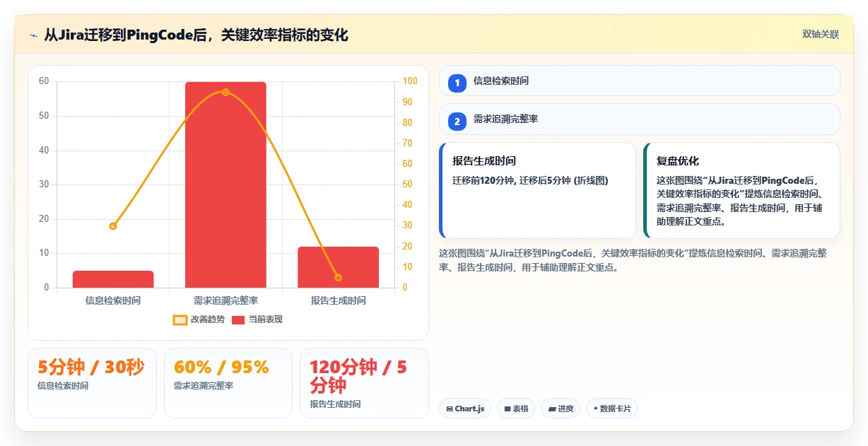The height and width of the screenshot is (446, 868).
Task: Click right-axis value 100
Action: [x=410, y=81]
